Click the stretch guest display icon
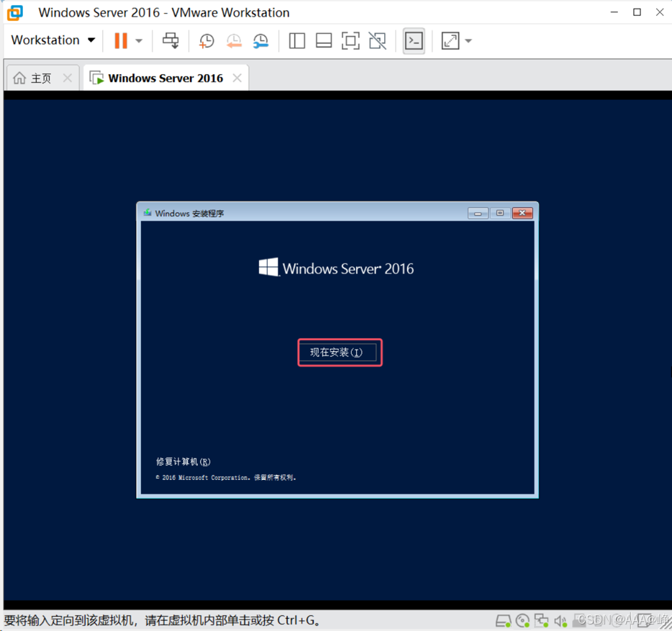 pos(450,41)
